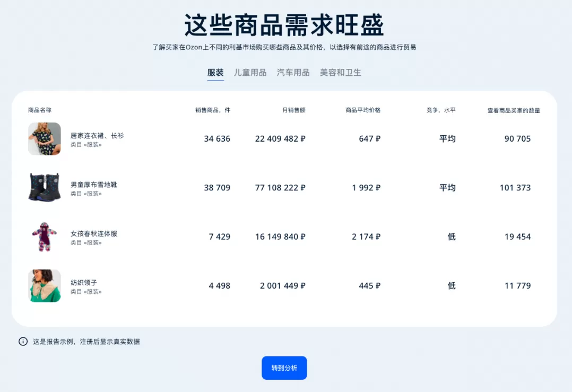Click the 商品平均价格 column header

click(x=363, y=110)
